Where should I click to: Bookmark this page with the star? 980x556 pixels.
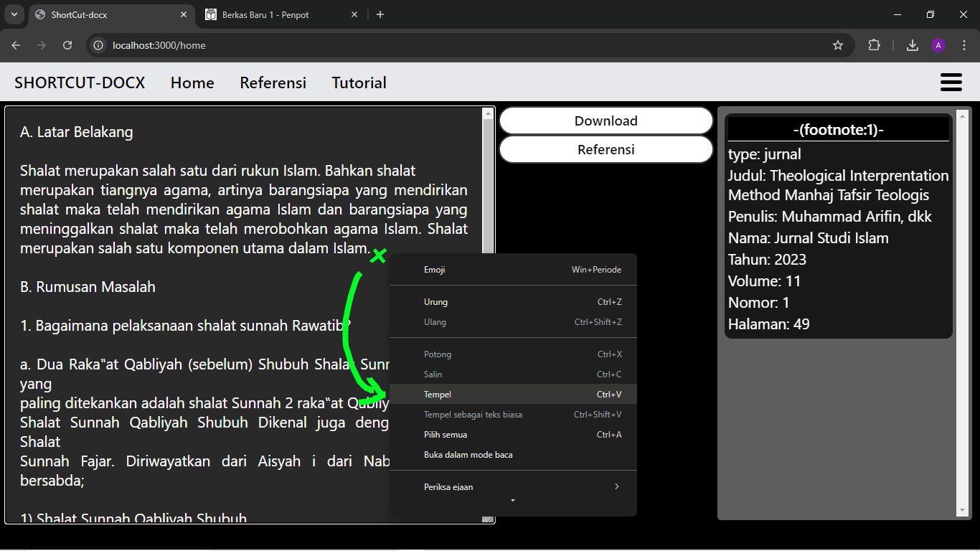coord(837,45)
